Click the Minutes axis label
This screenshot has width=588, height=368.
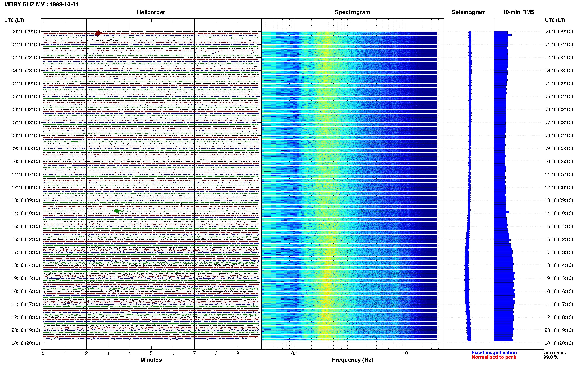(x=151, y=360)
